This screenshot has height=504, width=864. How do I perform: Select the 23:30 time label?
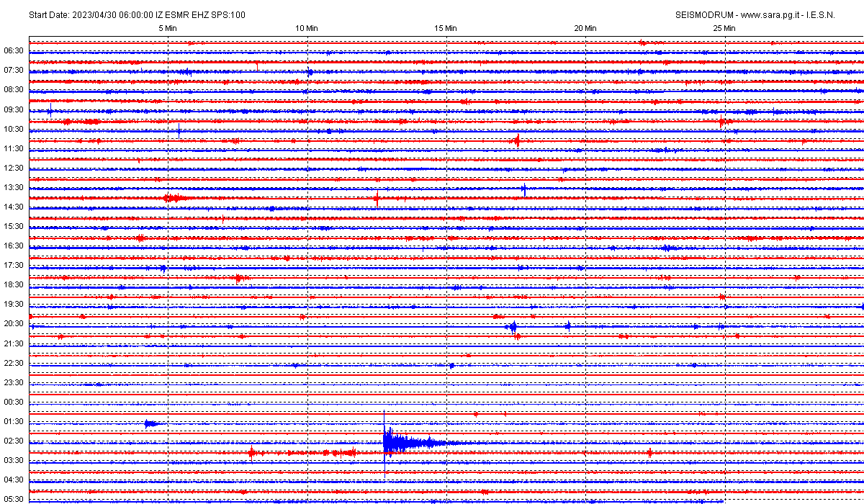click(14, 383)
